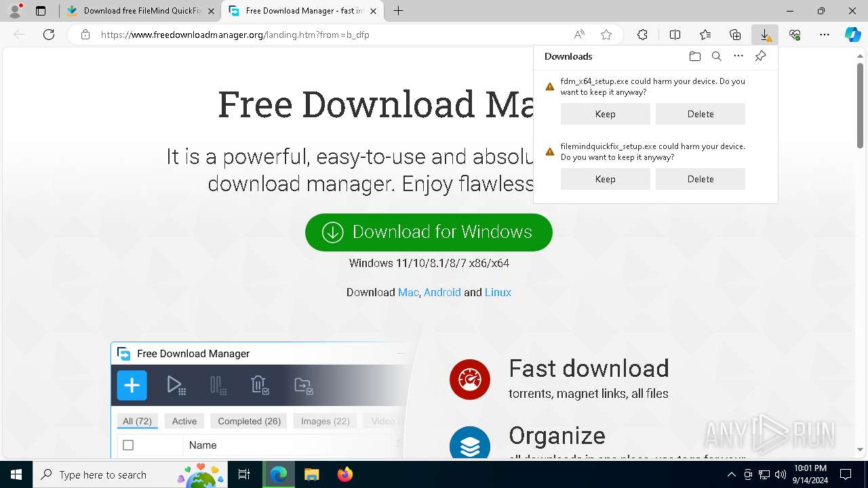868x488 pixels.
Task: Open the volume control in tray
Action: pyautogui.click(x=780, y=474)
